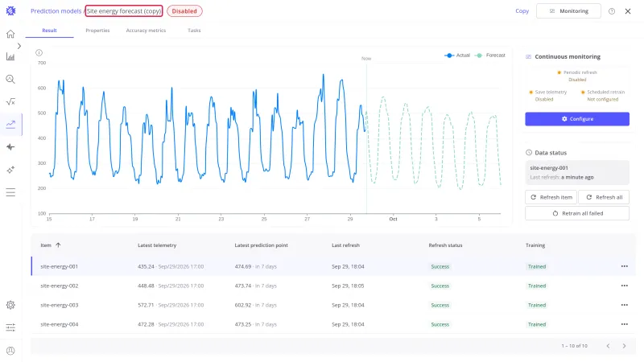Click the Refresh item button
Screen dimensions: 644x362
[x=551, y=197]
